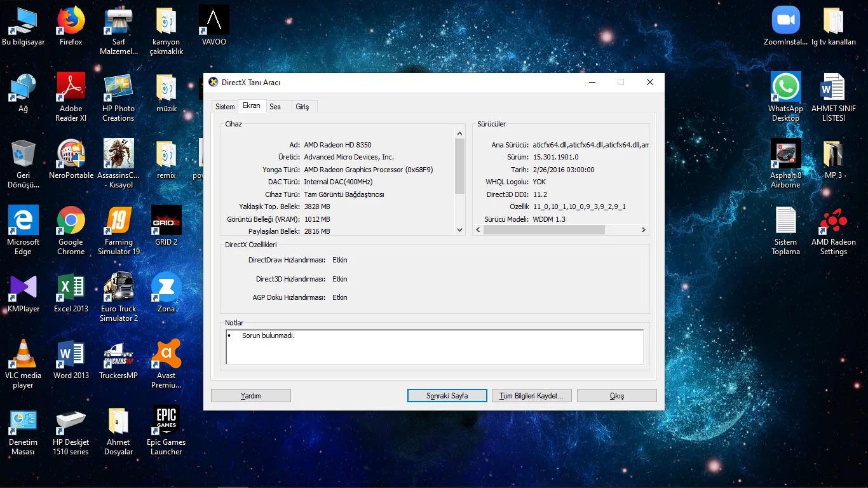Select the Ekran tab
Viewport: 868px width, 488px height.
click(x=252, y=106)
